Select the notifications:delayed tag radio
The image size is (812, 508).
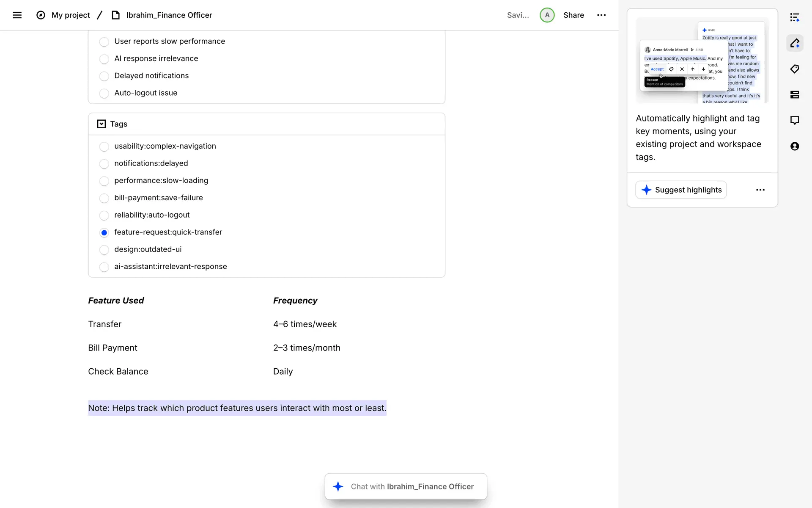click(104, 164)
